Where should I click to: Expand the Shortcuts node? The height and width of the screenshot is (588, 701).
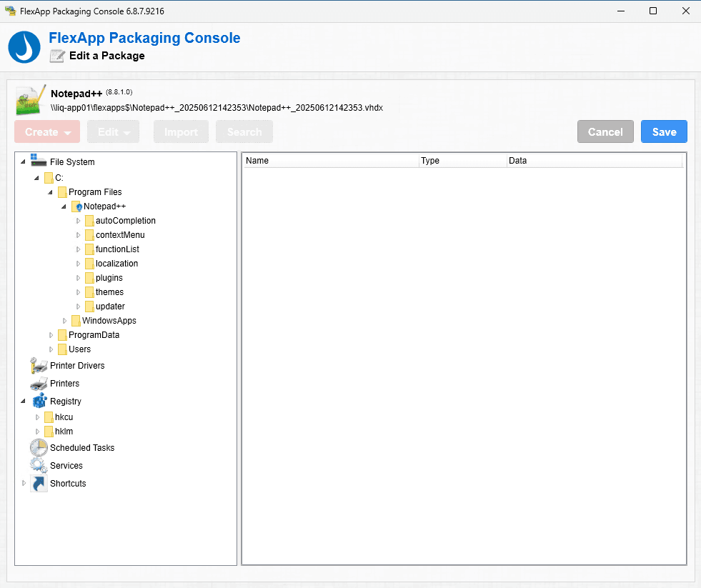tap(24, 484)
